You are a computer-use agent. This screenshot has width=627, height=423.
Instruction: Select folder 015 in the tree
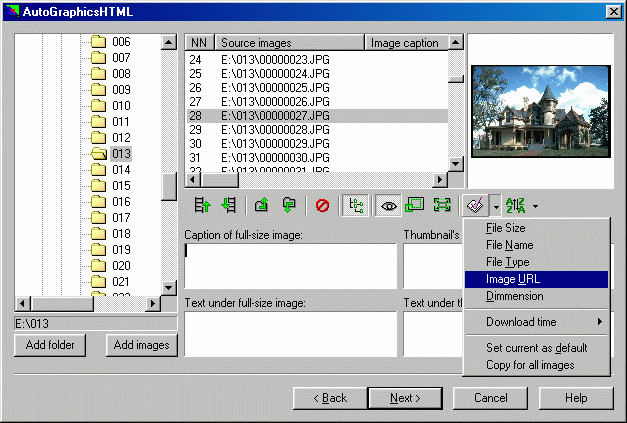[x=121, y=186]
